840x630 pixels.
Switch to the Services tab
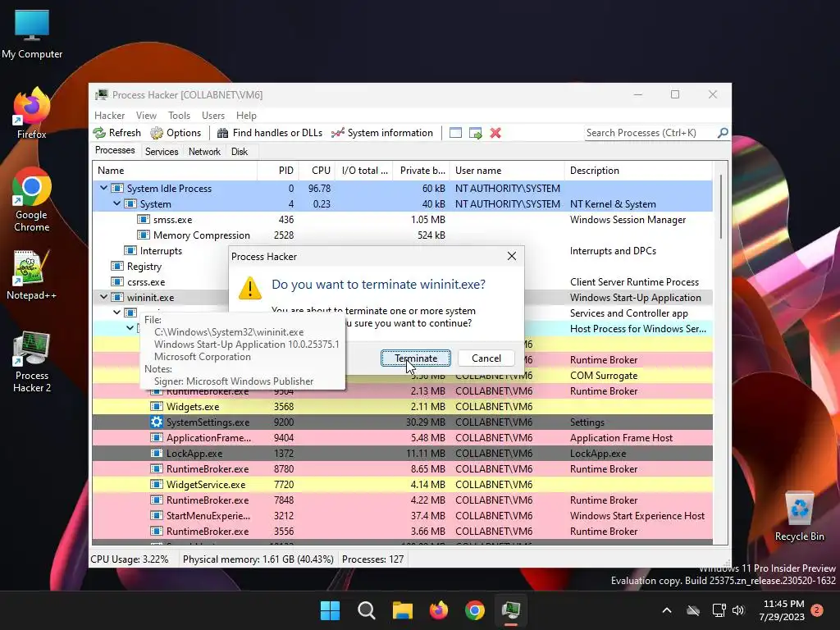[162, 152]
